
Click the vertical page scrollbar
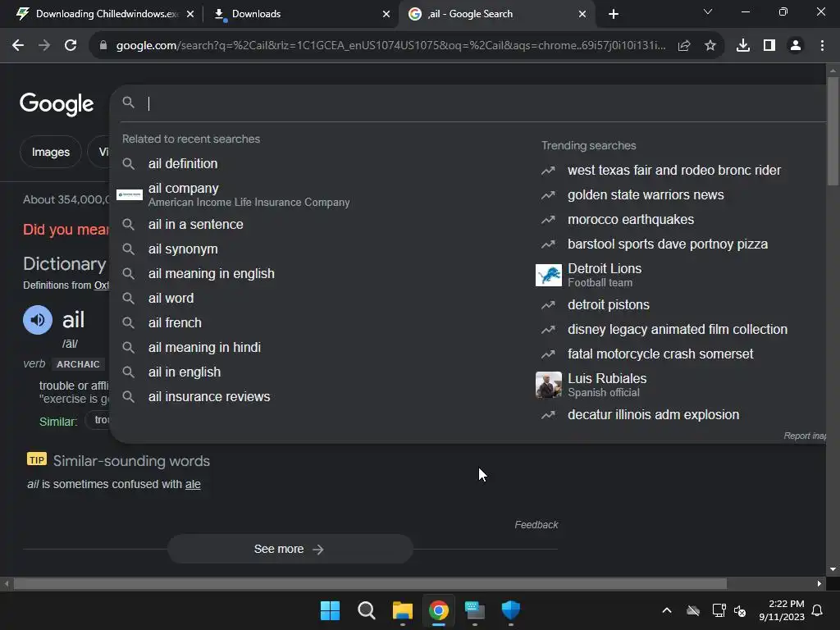833,131
